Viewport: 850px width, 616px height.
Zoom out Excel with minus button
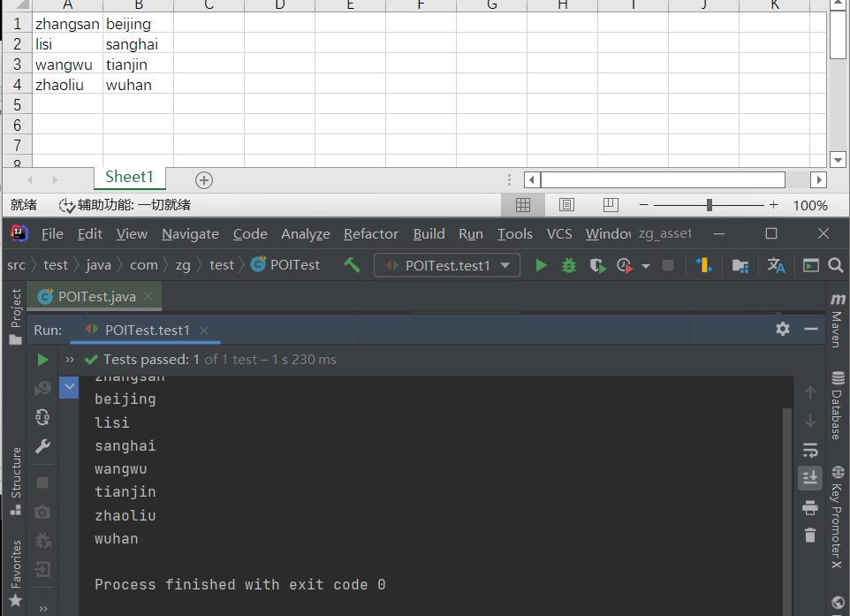(643, 205)
